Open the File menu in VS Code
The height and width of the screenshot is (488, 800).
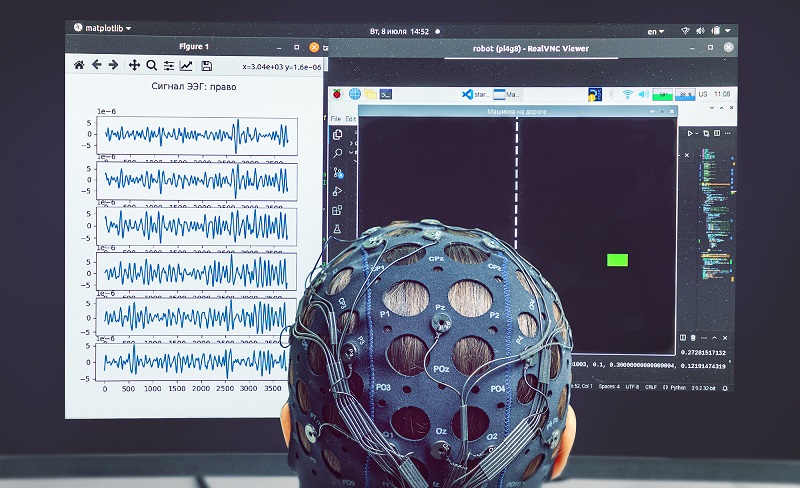click(336, 117)
